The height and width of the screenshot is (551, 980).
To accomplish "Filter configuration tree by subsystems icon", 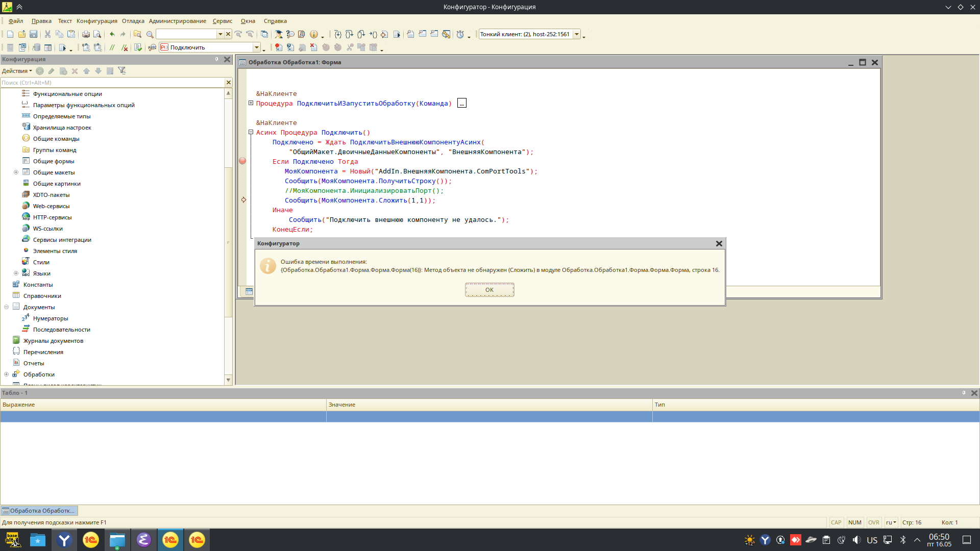I will coord(122,71).
